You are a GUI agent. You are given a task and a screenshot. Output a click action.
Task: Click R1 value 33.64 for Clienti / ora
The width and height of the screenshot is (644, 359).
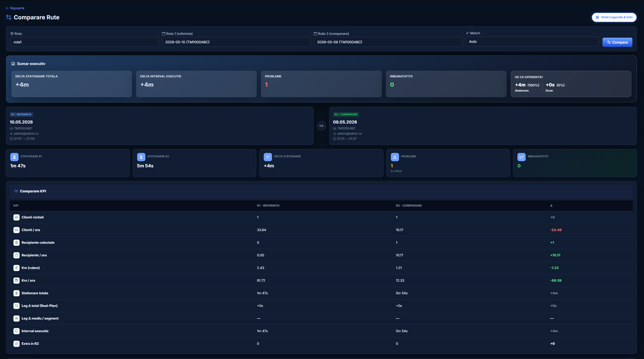(261, 230)
